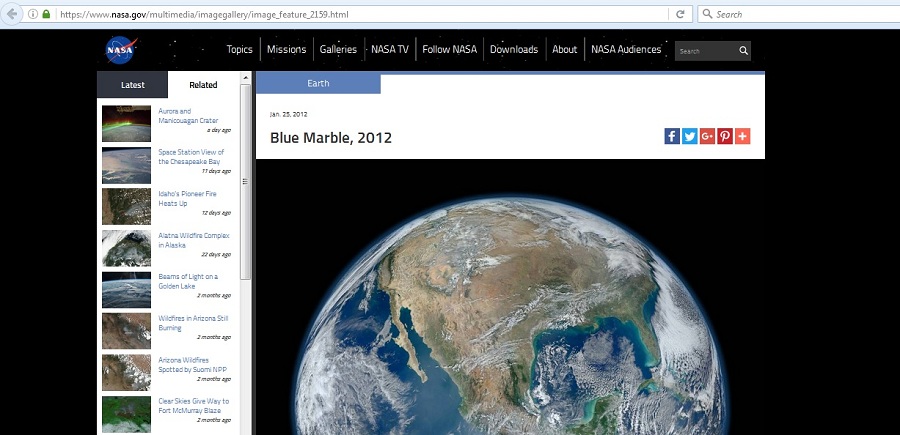Click the '12 days ago' timestamp
Screen dimensions: 900x435
216,213
